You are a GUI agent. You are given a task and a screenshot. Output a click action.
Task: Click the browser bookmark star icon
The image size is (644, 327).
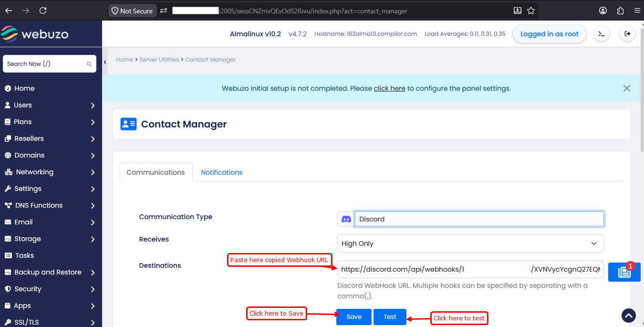click(x=531, y=11)
